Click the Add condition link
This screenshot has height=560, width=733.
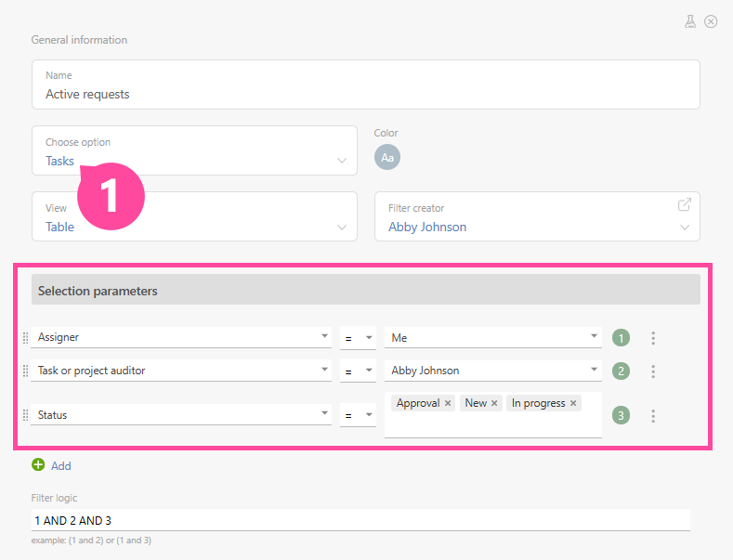pos(60,466)
